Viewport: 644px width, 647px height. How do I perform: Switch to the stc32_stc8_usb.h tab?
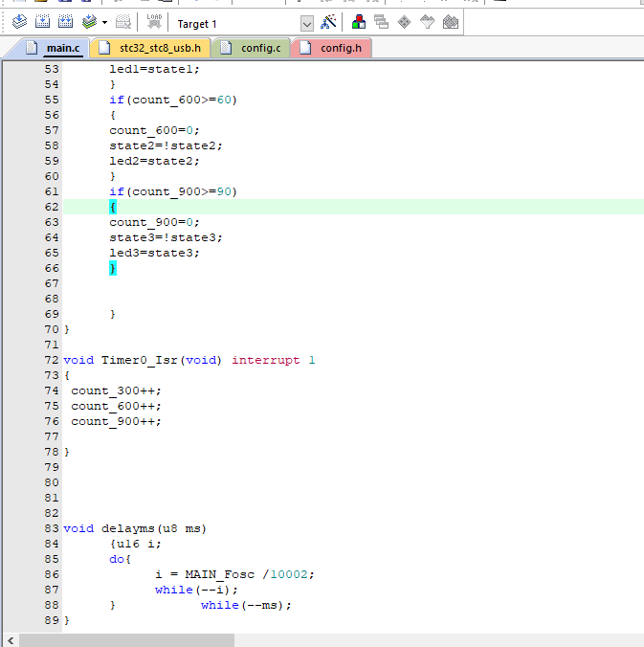coord(151,48)
